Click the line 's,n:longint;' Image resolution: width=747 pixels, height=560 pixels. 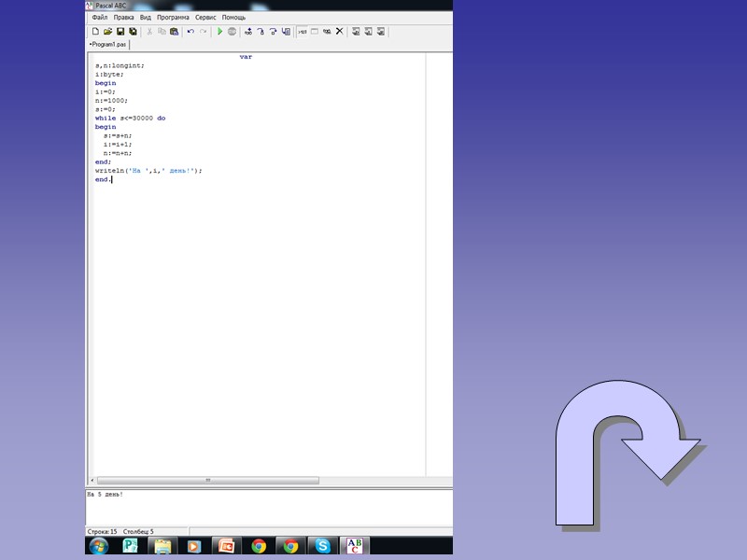(120, 65)
